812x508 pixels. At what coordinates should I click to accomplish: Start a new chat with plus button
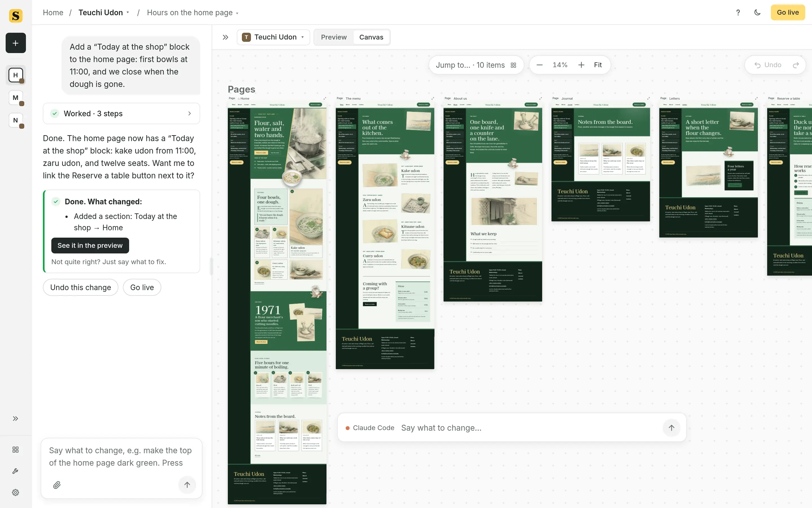point(16,43)
